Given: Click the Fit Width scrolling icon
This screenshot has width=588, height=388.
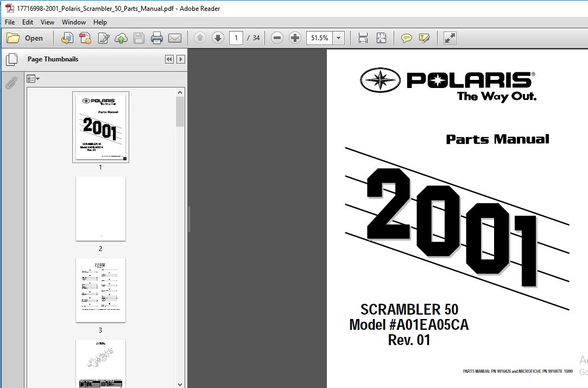Looking at the screenshot, I should (x=363, y=38).
